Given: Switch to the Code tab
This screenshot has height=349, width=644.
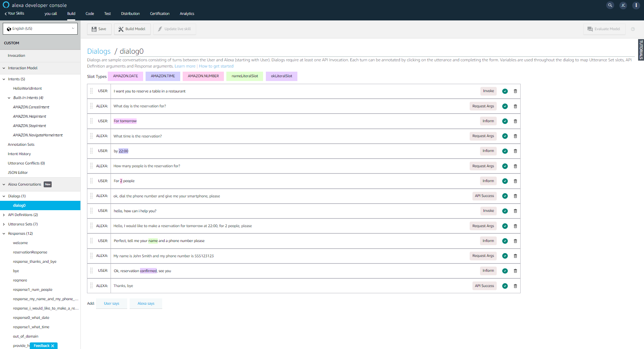Looking at the screenshot, I should click(90, 14).
